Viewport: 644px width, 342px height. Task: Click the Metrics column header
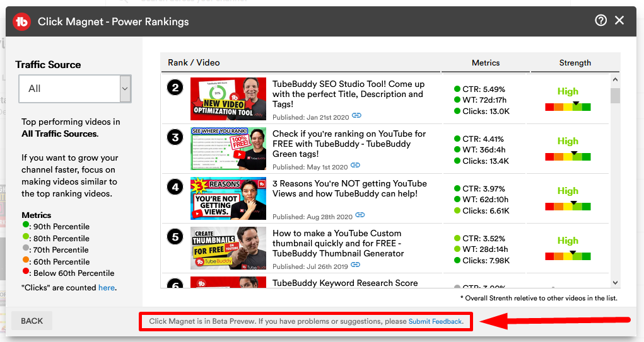(x=486, y=63)
